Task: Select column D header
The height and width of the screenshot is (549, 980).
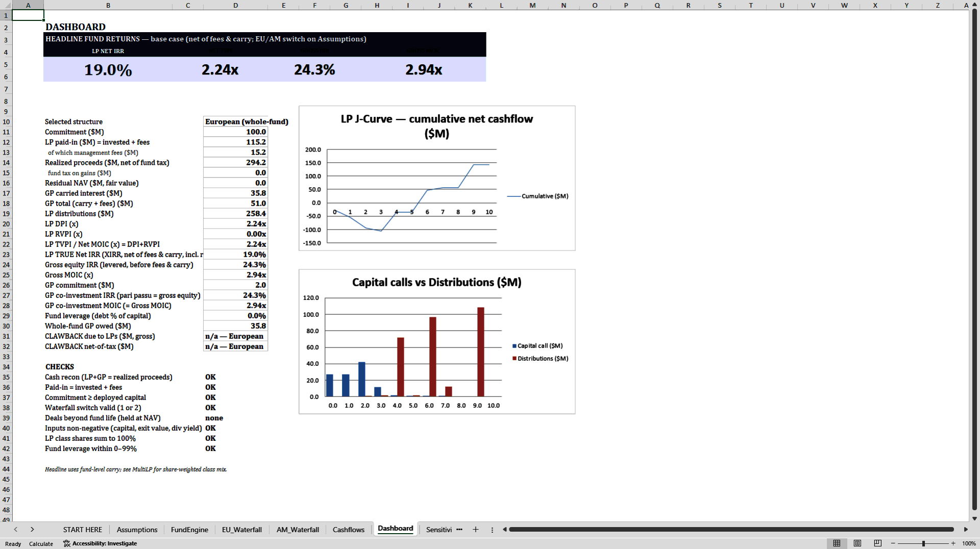Action: coord(235,5)
